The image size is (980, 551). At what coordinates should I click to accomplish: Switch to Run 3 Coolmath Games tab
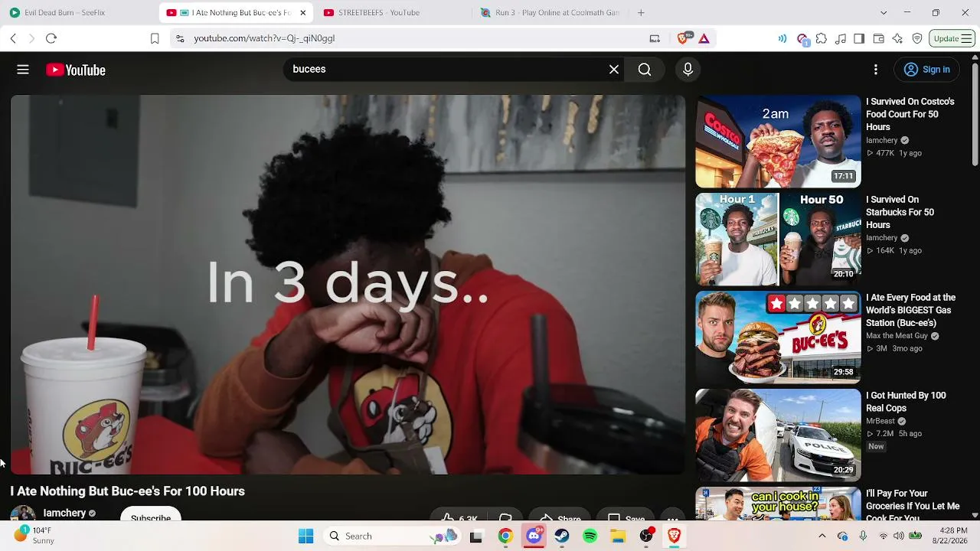[548, 13]
